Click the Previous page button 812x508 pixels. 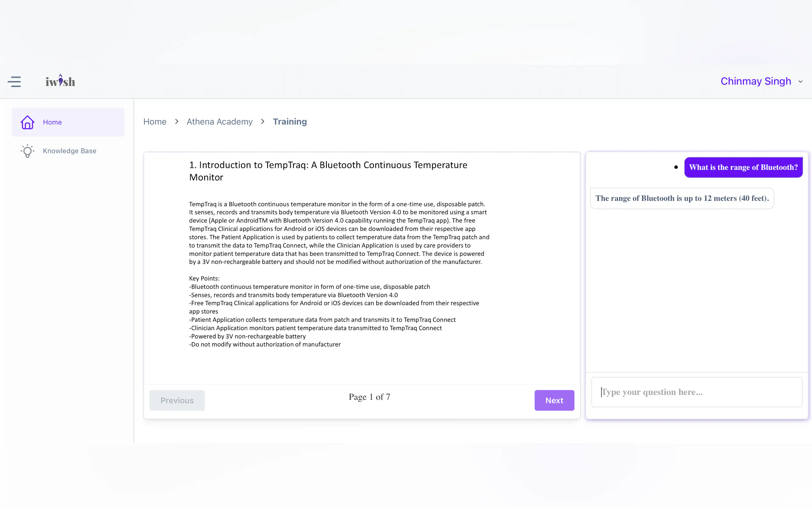pyautogui.click(x=177, y=400)
